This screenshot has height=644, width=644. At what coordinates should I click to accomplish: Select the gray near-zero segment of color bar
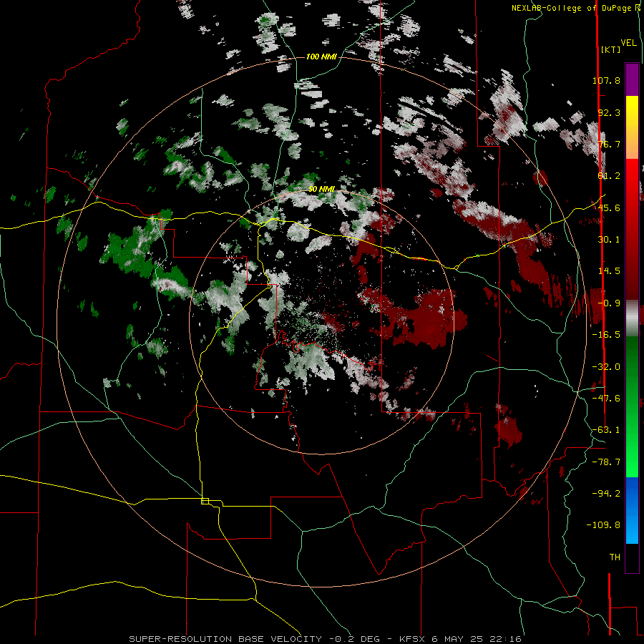click(632, 318)
